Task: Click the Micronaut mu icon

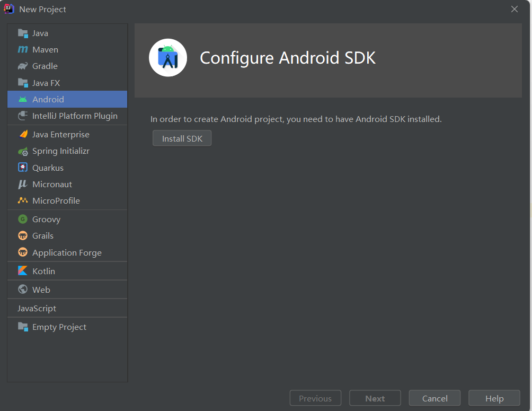Action: coord(23,185)
